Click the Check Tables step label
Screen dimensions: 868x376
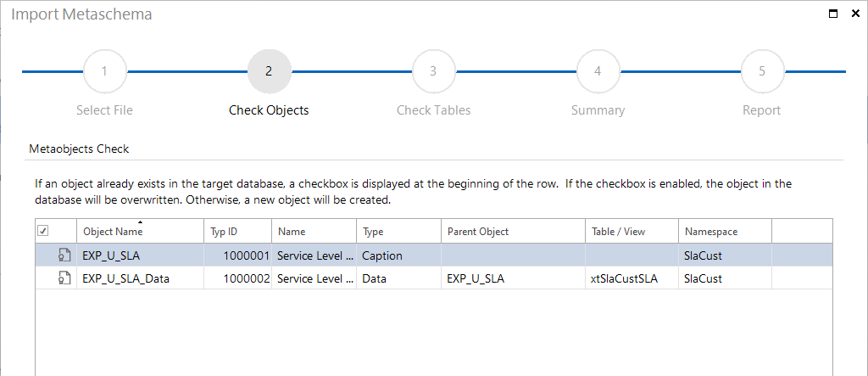coord(433,110)
